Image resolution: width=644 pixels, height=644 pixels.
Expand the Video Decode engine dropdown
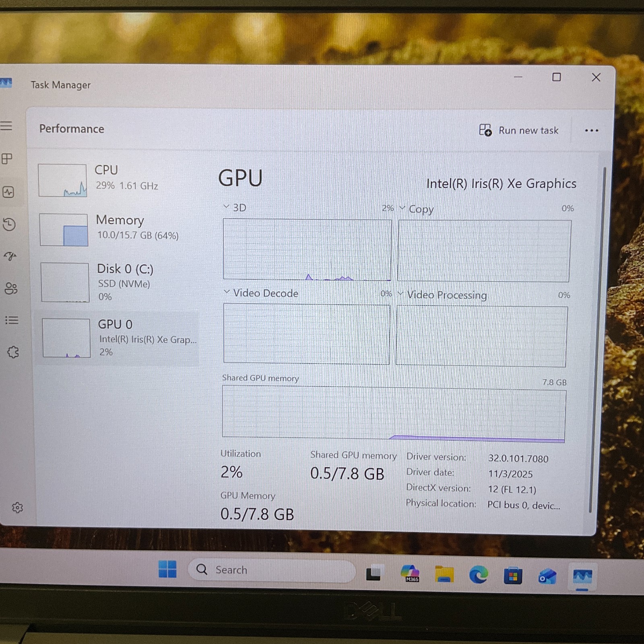pos(227,292)
